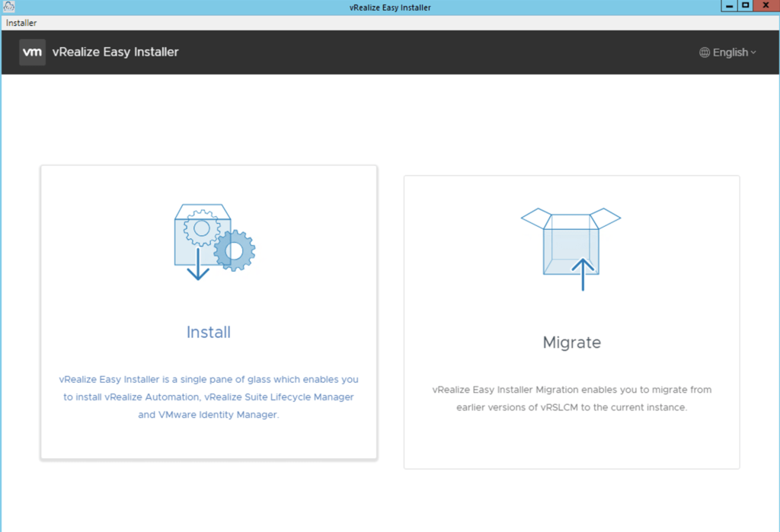Click the Install description text
The image size is (780, 532).
[x=208, y=397]
